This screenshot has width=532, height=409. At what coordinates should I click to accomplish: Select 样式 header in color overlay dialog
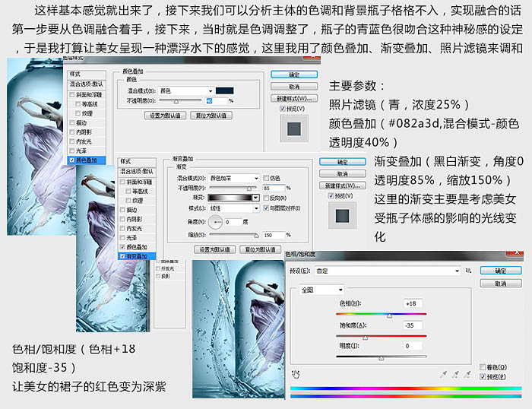[x=87, y=75]
